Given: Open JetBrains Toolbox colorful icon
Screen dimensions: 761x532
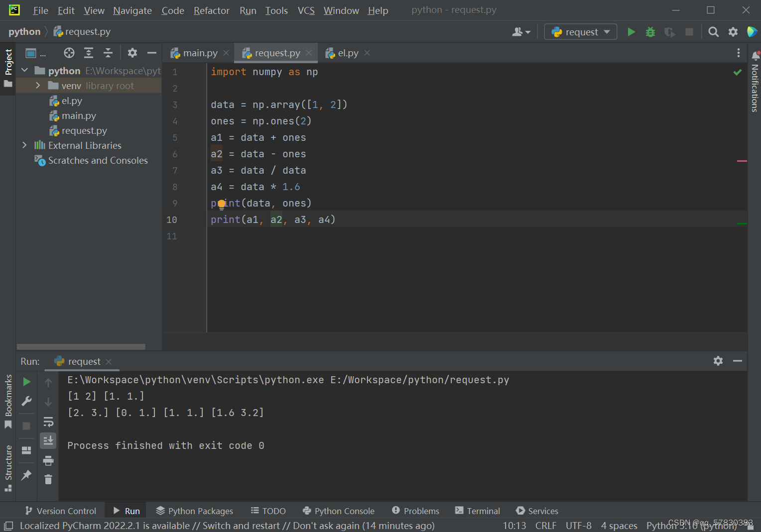Looking at the screenshot, I should pyautogui.click(x=752, y=32).
